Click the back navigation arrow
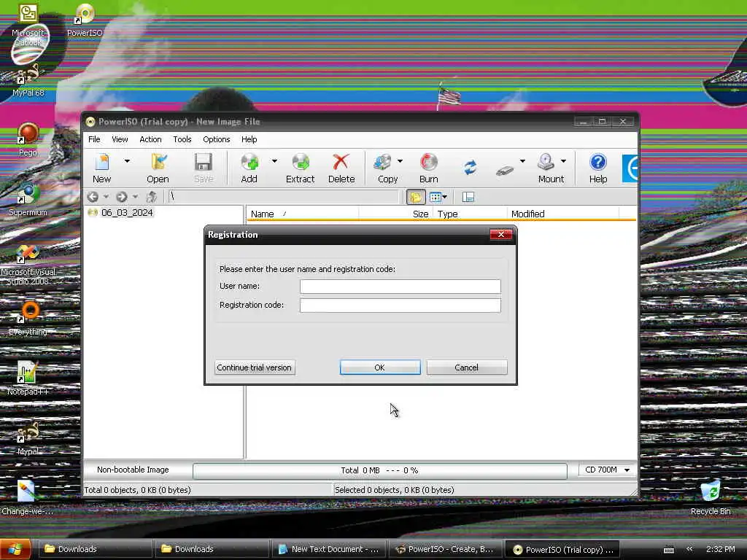 (x=93, y=197)
